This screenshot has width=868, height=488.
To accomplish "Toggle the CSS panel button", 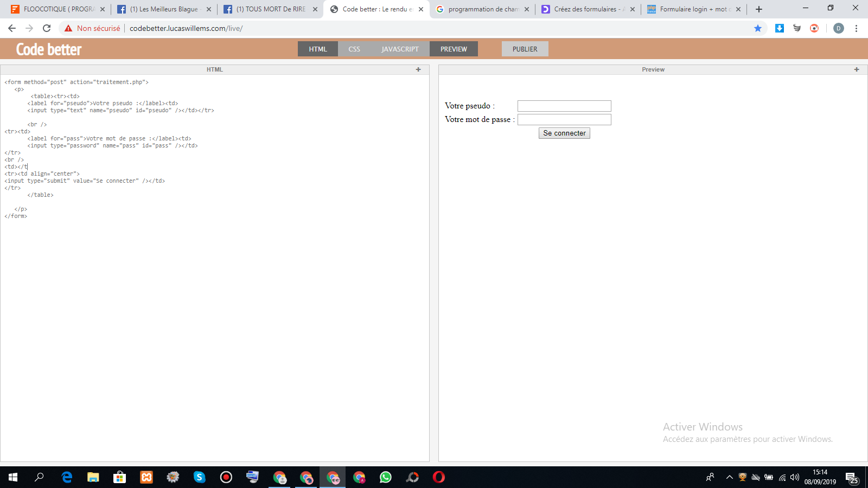I will tap(354, 49).
